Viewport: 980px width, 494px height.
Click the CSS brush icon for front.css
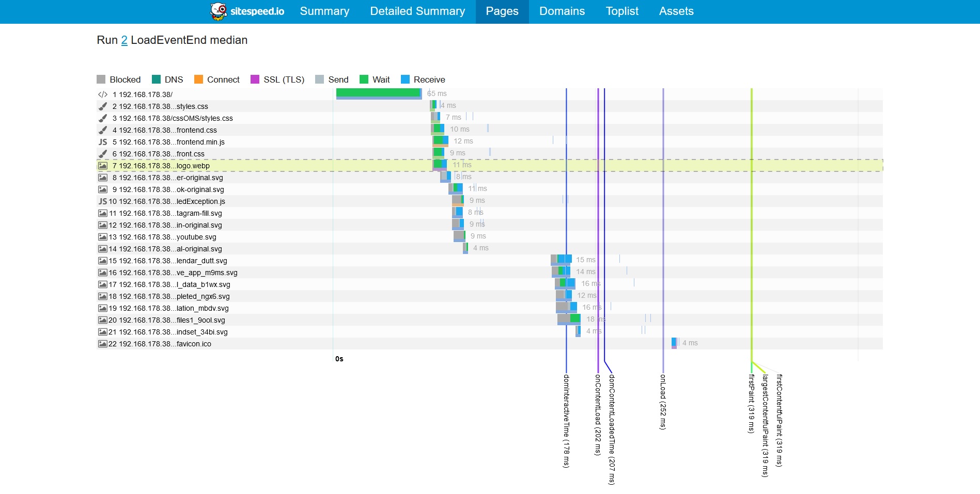point(103,154)
